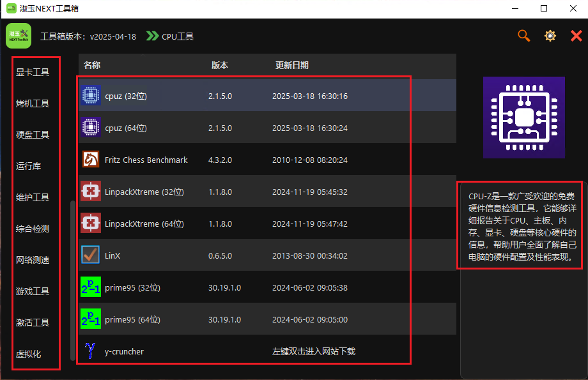Click the cpuz (32位) chip icon

point(91,96)
